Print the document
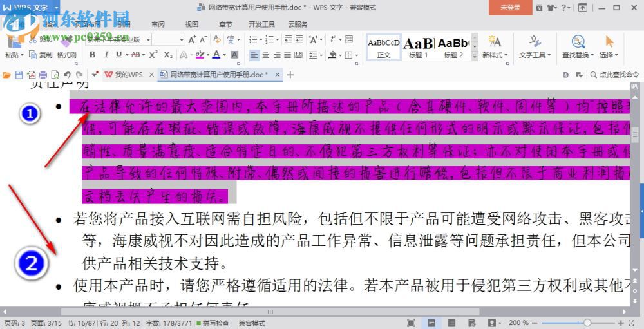Image resolution: width=644 pixels, height=329 pixels. (x=43, y=75)
